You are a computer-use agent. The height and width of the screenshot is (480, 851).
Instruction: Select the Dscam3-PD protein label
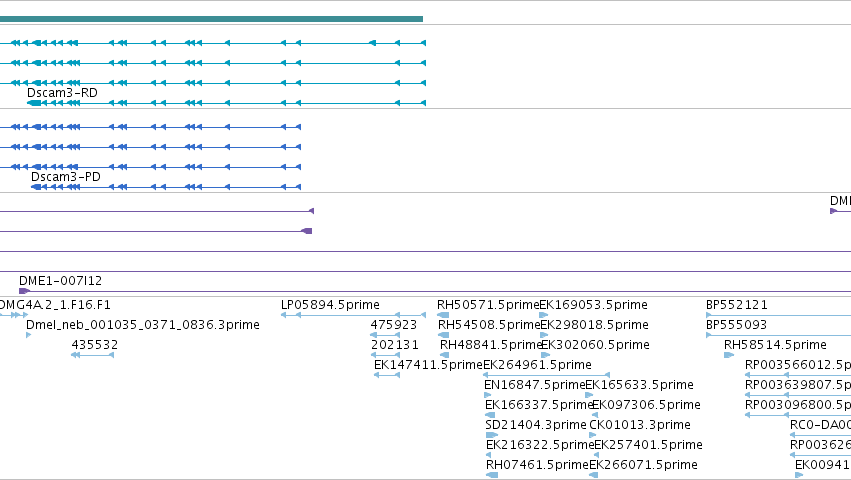tap(66, 177)
